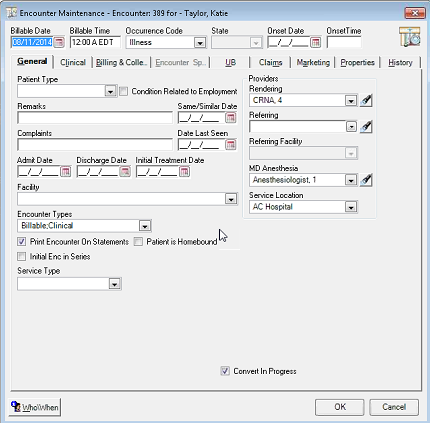Enable the Patient is Homebound checkbox
The width and height of the screenshot is (430, 423).
pyautogui.click(x=138, y=242)
